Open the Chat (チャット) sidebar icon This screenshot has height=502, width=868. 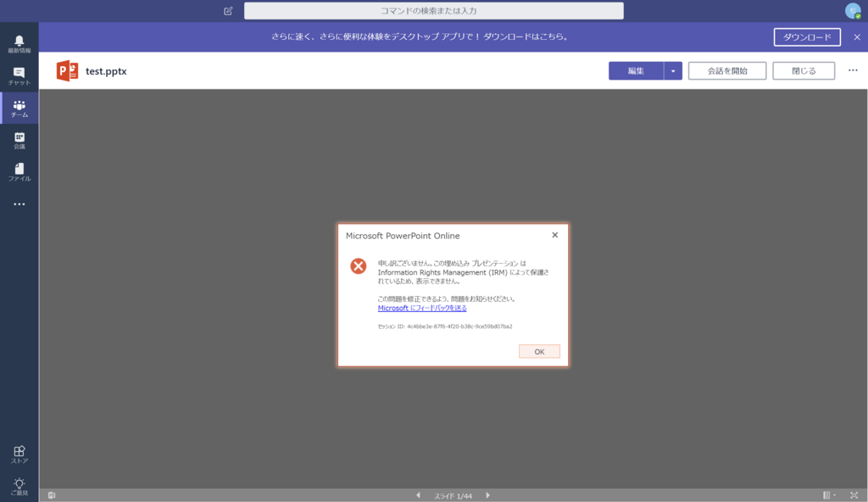(19, 76)
